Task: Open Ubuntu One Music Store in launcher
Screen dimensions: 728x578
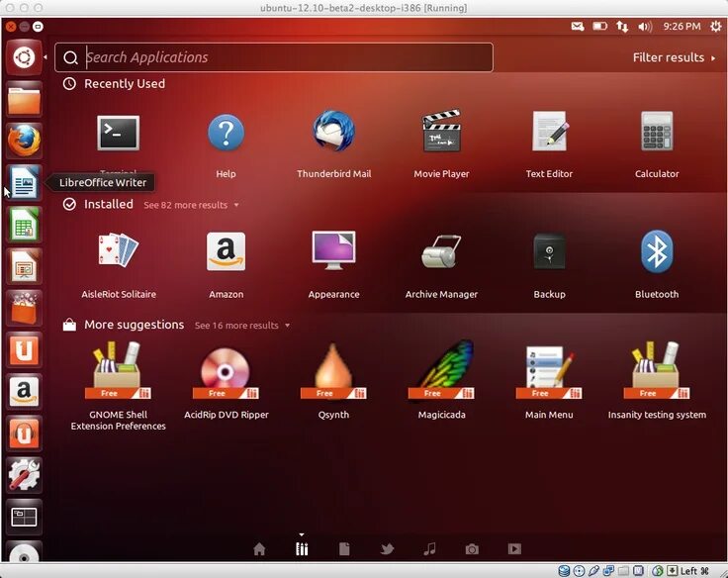Action: (x=24, y=433)
